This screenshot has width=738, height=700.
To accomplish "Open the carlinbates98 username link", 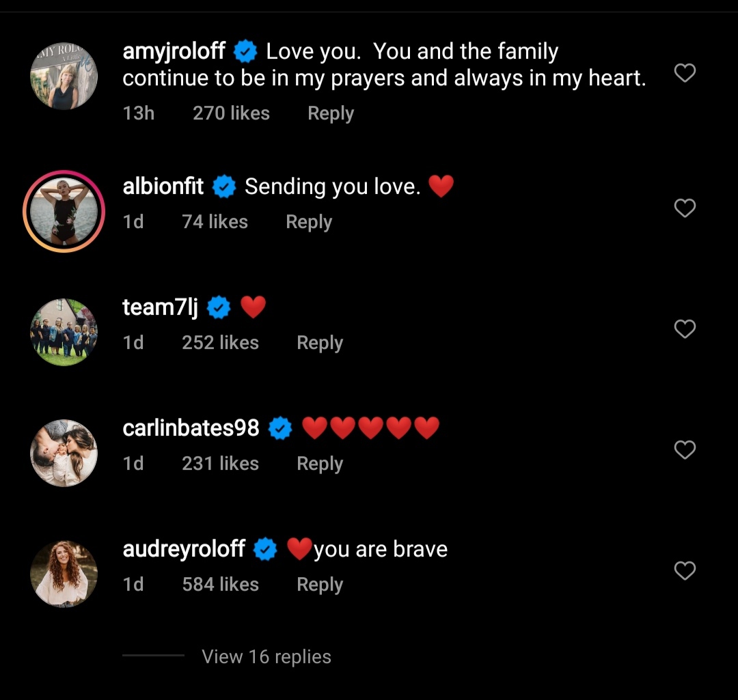I will (191, 428).
